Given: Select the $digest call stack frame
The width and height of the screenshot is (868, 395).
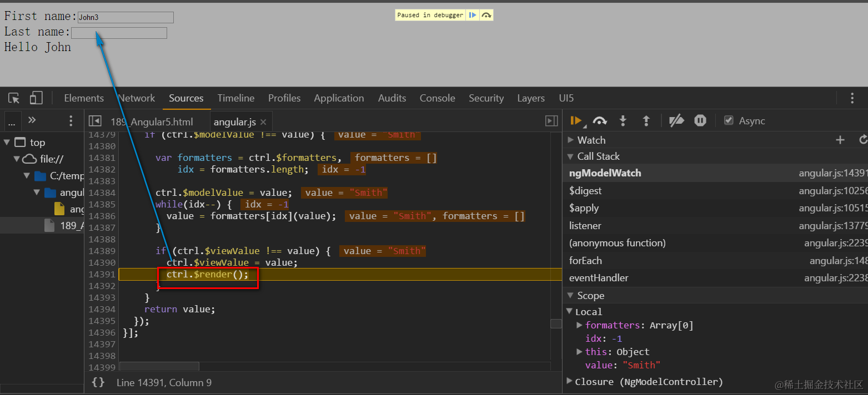Looking at the screenshot, I should [715, 191].
